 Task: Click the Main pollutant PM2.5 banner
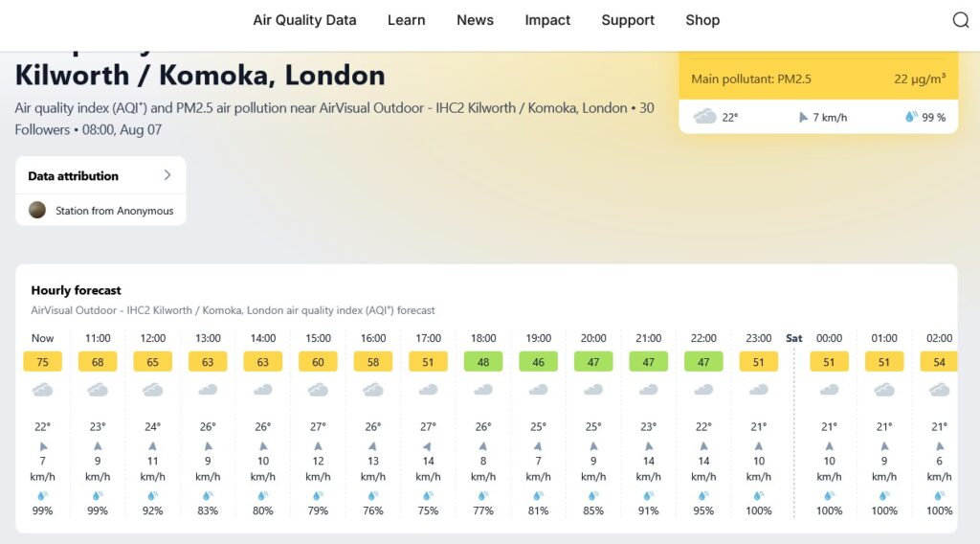click(818, 79)
